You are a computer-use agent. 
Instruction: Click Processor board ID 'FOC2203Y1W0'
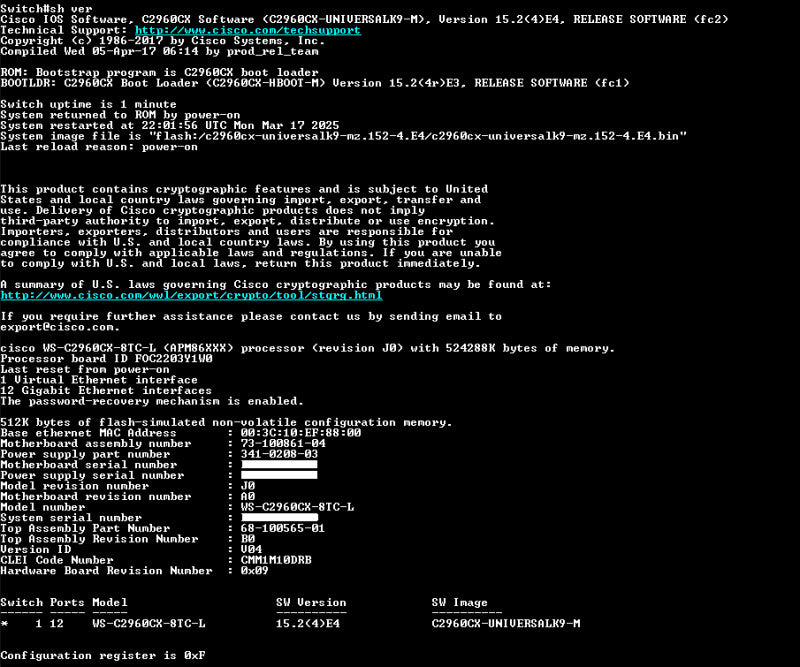pyautogui.click(x=173, y=359)
